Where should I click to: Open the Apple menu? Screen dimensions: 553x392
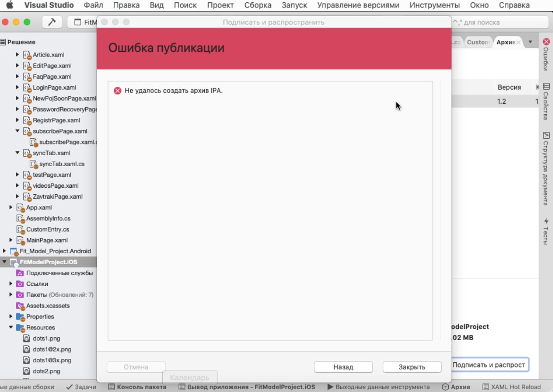point(10,5)
